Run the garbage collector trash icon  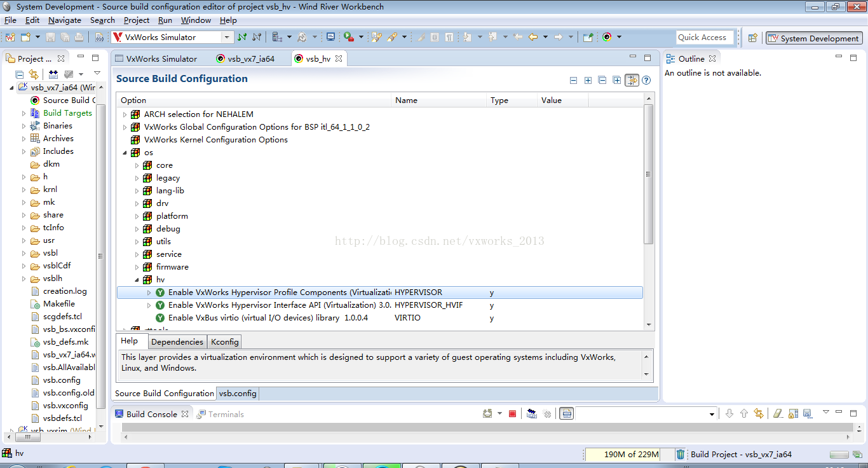coord(681,454)
